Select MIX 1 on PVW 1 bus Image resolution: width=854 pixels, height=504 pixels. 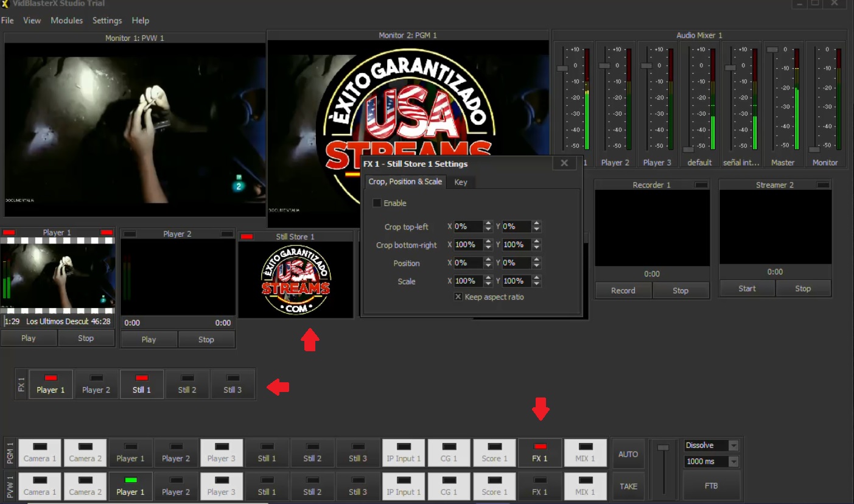pyautogui.click(x=586, y=486)
